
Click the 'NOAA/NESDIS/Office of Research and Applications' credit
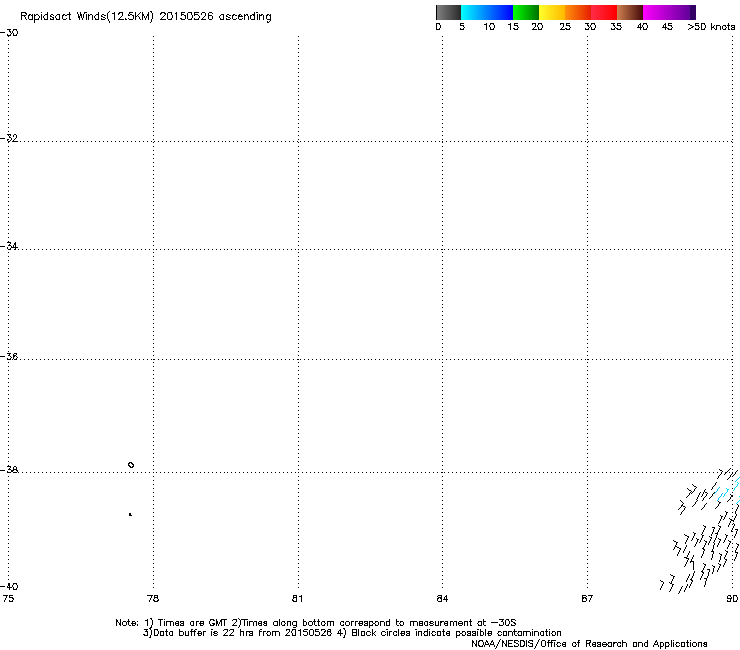[x=589, y=644]
